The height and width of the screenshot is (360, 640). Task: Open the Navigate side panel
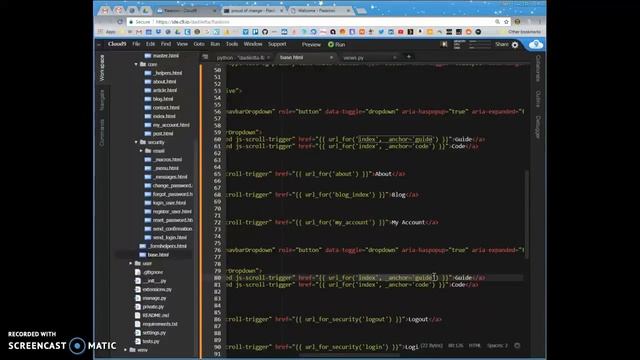pyautogui.click(x=102, y=100)
